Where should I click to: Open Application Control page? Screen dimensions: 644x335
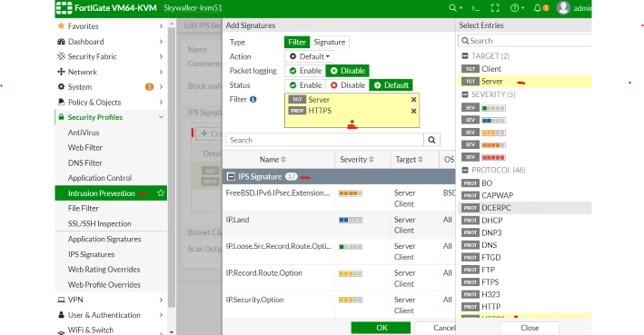[x=100, y=178]
